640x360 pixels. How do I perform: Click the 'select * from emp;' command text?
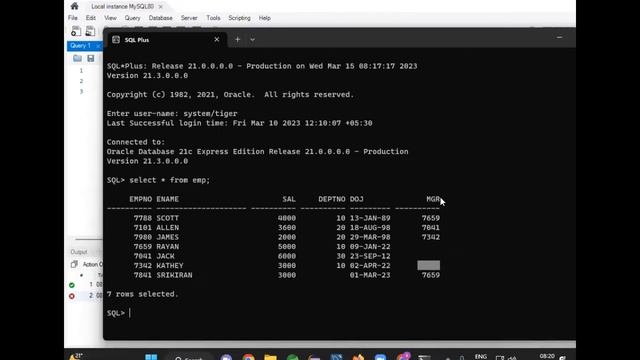coord(169,180)
